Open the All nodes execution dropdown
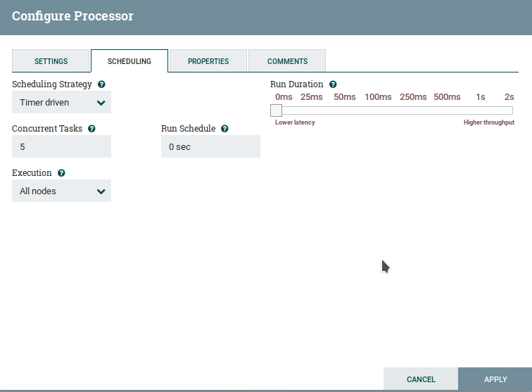 point(61,191)
